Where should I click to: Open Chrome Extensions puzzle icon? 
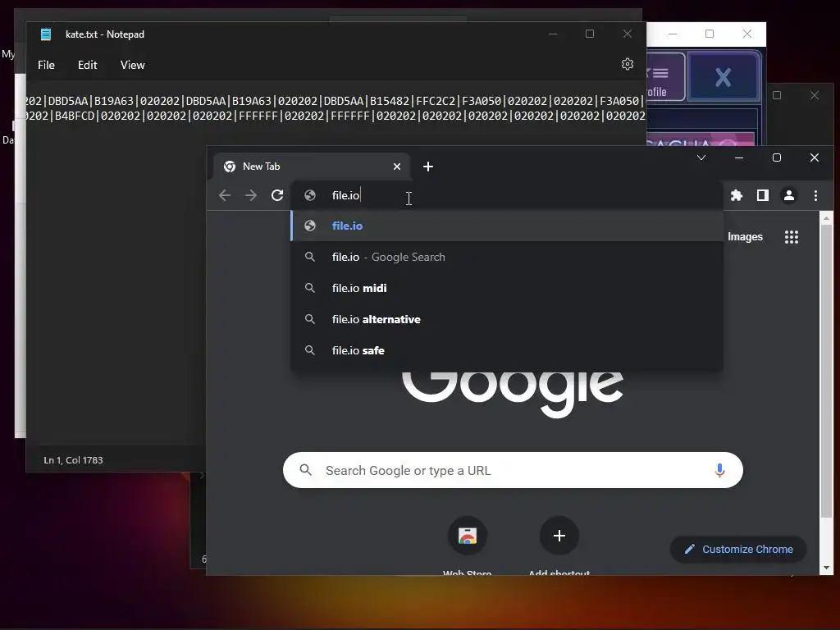coord(737,195)
